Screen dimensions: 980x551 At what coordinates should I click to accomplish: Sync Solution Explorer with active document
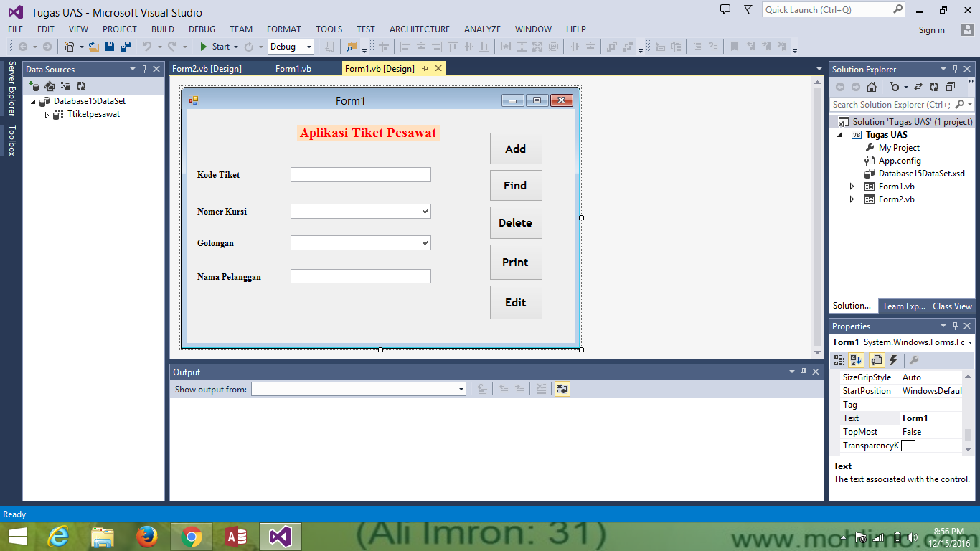pos(918,86)
